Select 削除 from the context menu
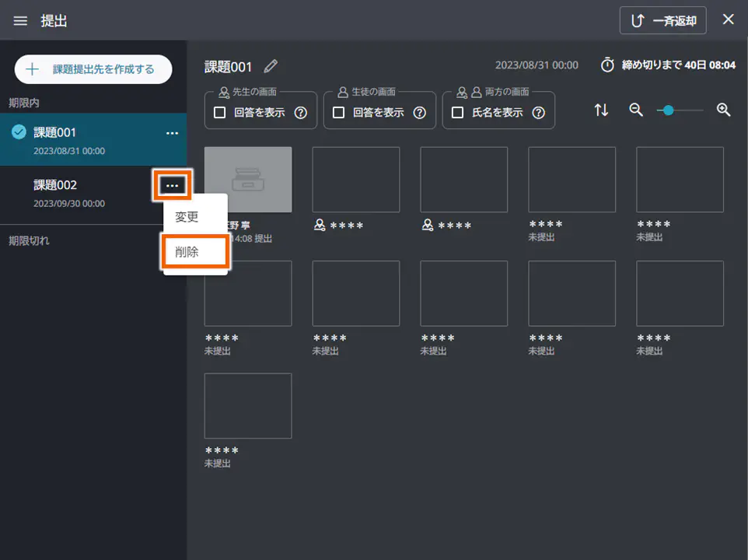This screenshot has width=748, height=560. pyautogui.click(x=187, y=252)
